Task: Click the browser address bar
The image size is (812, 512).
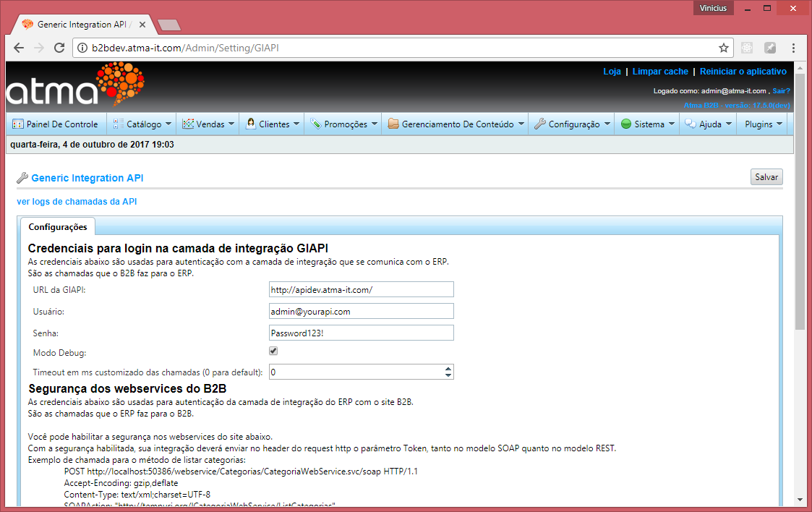Action: click(x=403, y=48)
